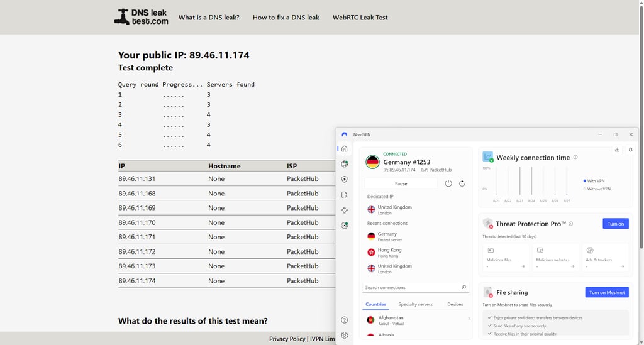The image size is (644, 345).
Task: Open the shield Threat Protection sidebar icon
Action: [x=344, y=179]
